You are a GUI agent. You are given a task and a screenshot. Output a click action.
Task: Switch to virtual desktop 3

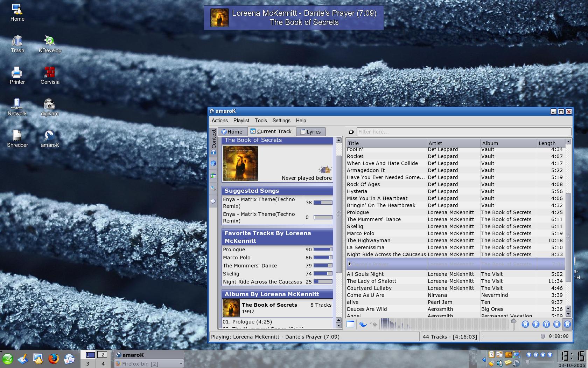point(88,364)
